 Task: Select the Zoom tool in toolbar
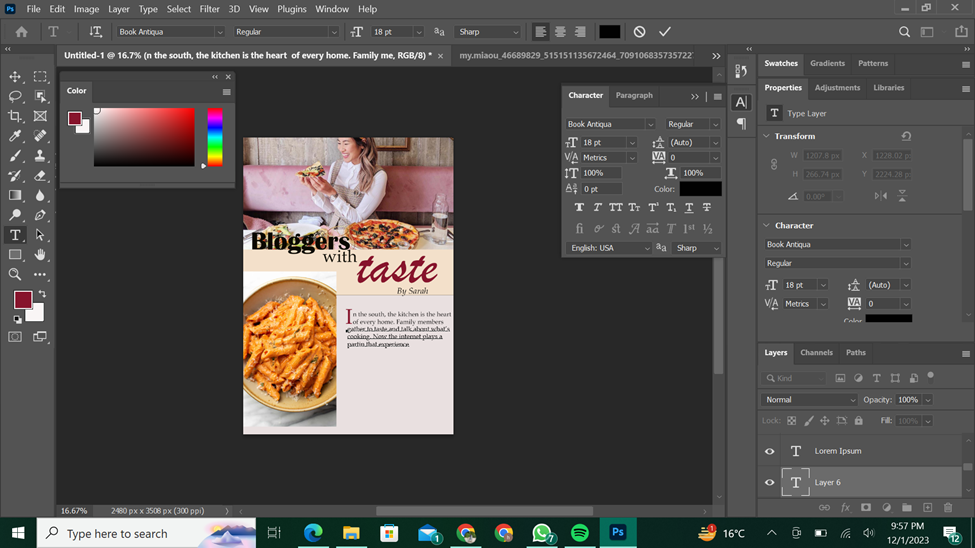15,274
